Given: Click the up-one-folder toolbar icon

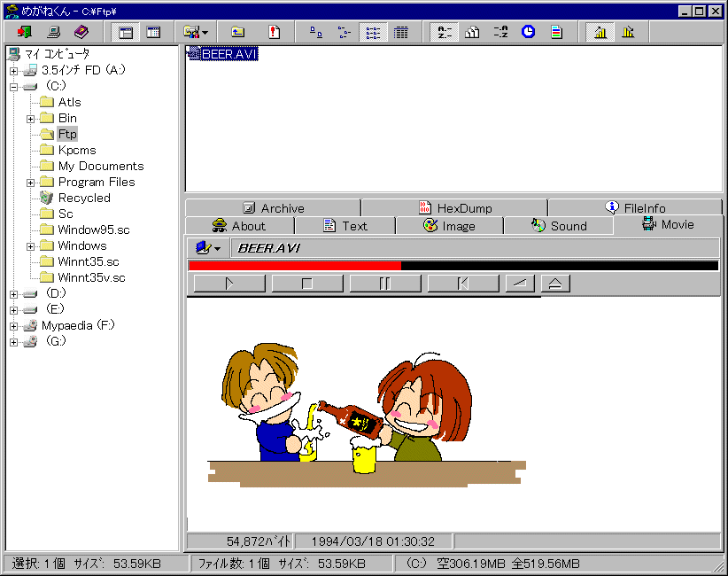Looking at the screenshot, I should click(x=237, y=32).
